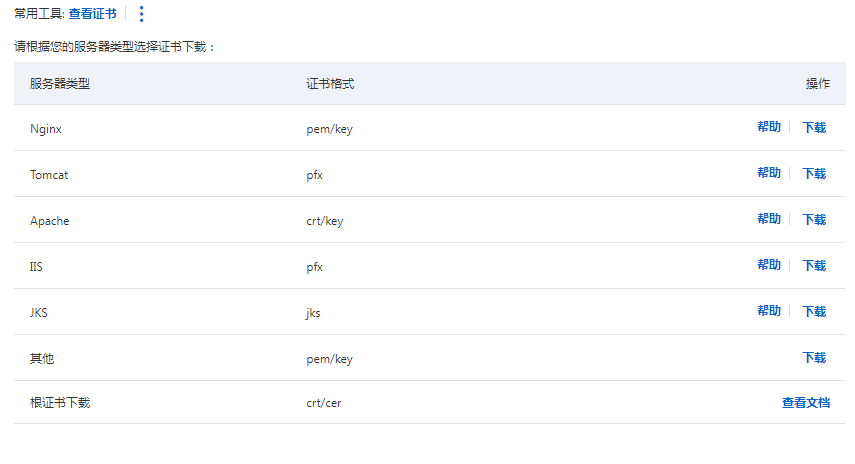Download the JKS certificate
This screenshot has height=464, width=855.
(x=814, y=312)
